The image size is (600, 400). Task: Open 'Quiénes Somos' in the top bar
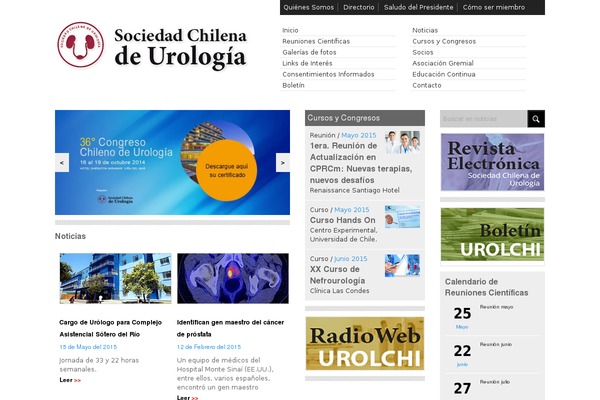(x=308, y=7)
